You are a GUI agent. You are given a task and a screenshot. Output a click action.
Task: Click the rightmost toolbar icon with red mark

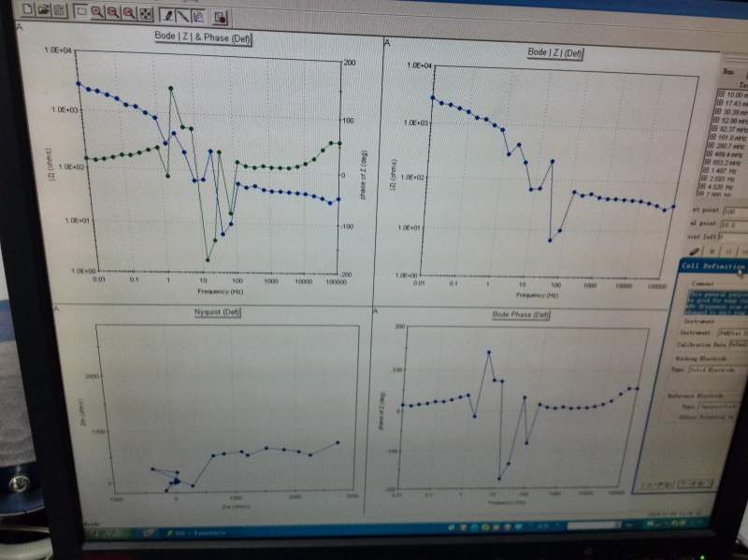point(220,18)
